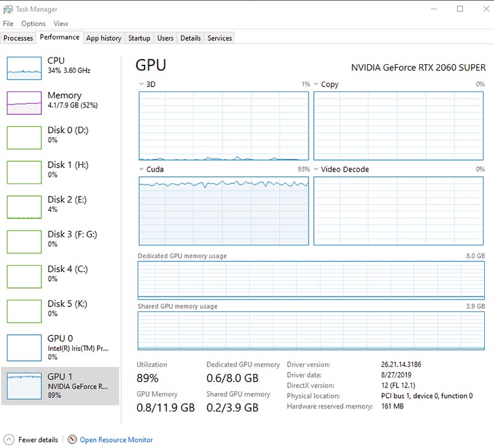
Task: Click the Resource Monitor gauge icon
Action: click(x=72, y=439)
